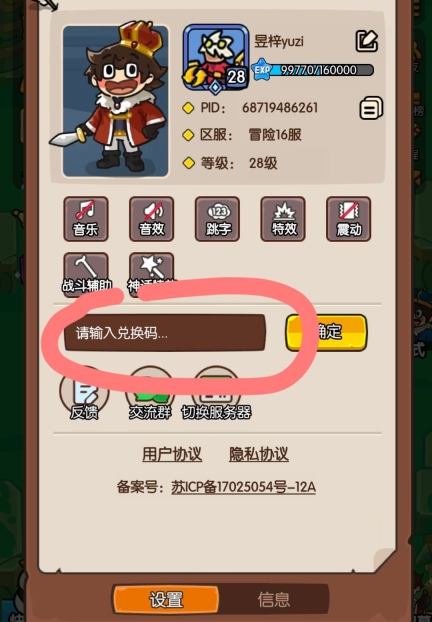Toggle the 特效 effects option
Viewport: 432px width, 622px height.
pos(283,219)
